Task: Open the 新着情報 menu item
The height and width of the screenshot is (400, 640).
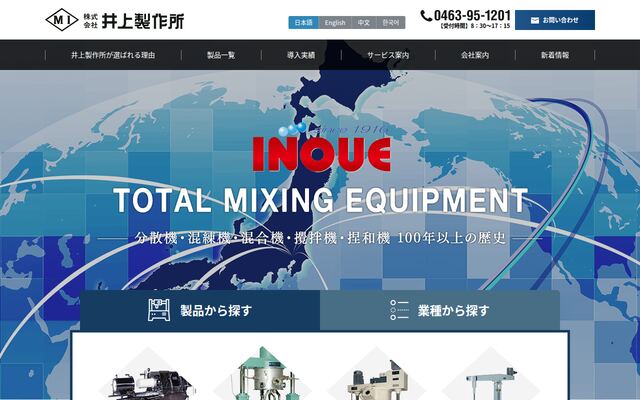Action: [555, 55]
